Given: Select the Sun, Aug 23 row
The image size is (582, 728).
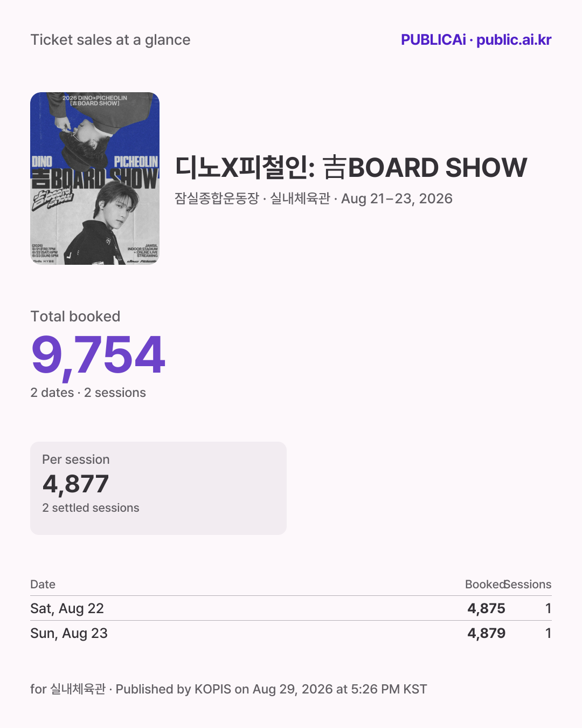Looking at the screenshot, I should [x=291, y=633].
